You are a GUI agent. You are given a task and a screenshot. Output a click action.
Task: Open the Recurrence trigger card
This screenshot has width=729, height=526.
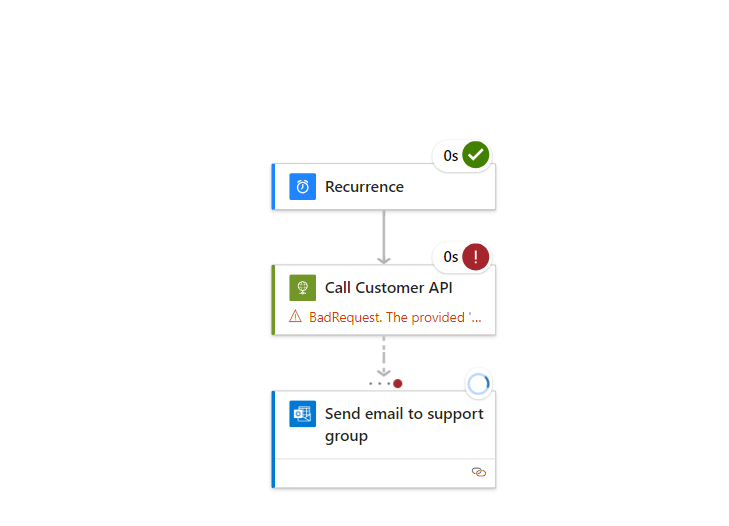[x=384, y=186]
